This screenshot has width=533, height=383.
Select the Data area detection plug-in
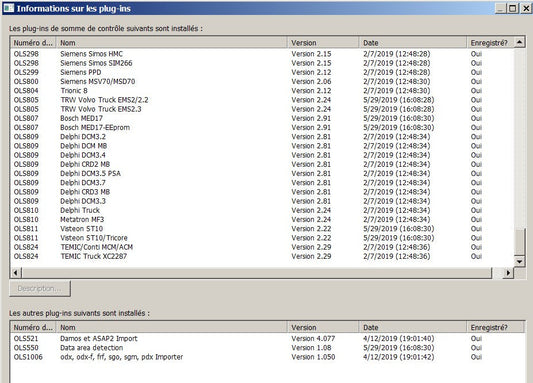pyautogui.click(x=267, y=348)
